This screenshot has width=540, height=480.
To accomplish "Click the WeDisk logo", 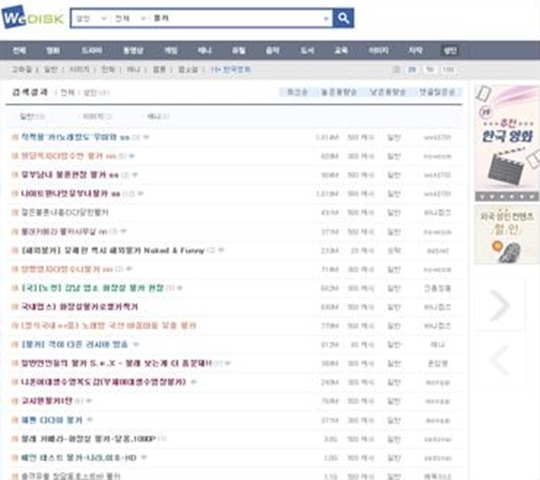I will [33, 17].
